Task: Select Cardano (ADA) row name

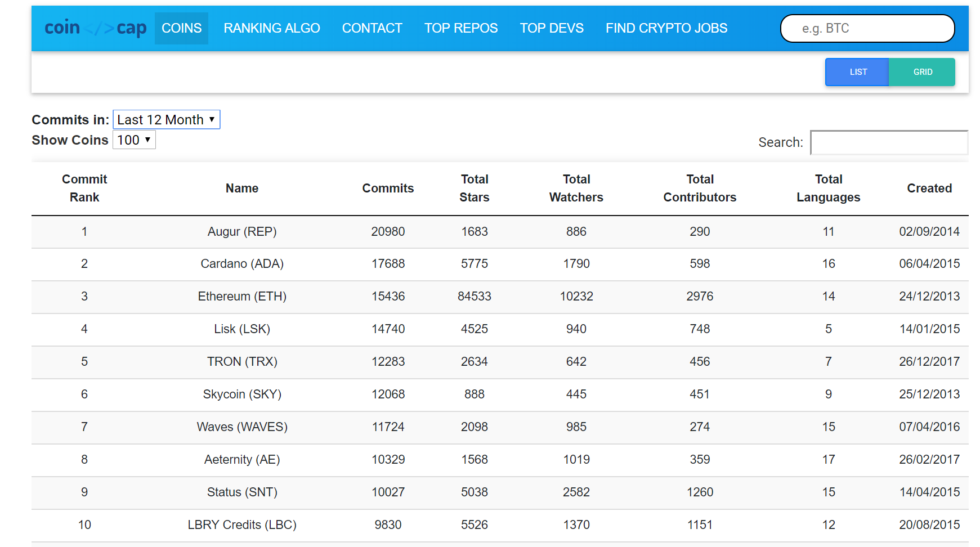Action: pos(242,264)
